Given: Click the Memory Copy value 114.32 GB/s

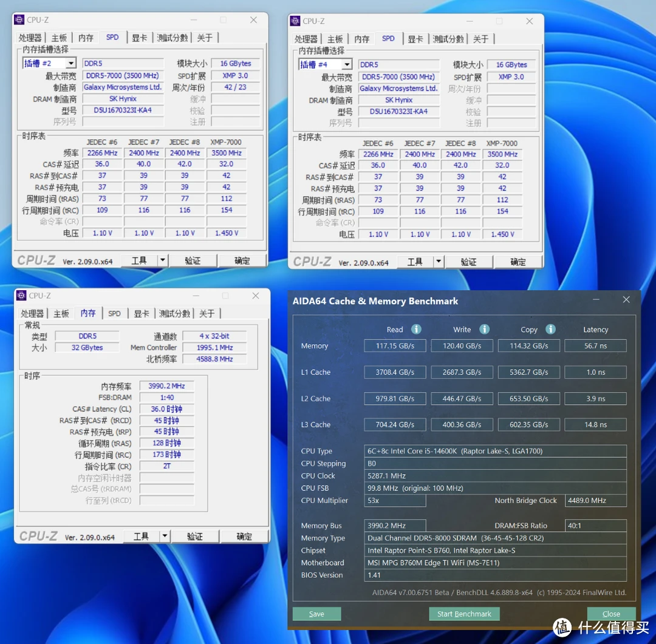Looking at the screenshot, I should (x=529, y=346).
